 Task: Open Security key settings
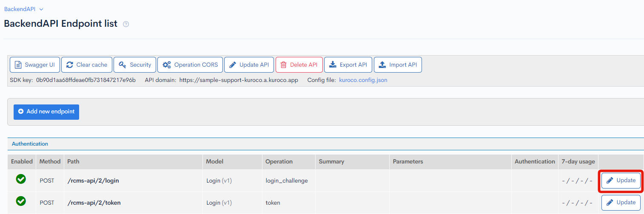tap(135, 65)
